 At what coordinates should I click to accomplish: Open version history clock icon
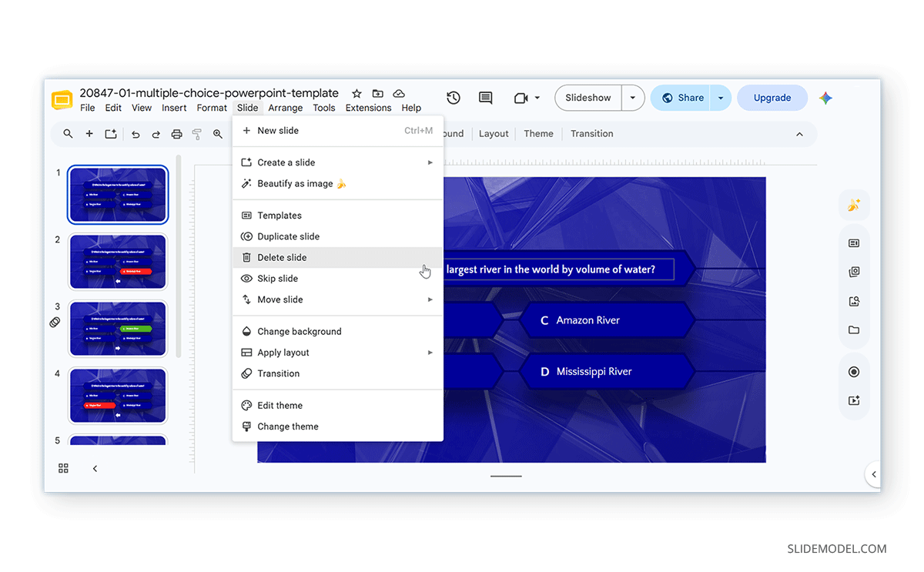[x=454, y=98]
